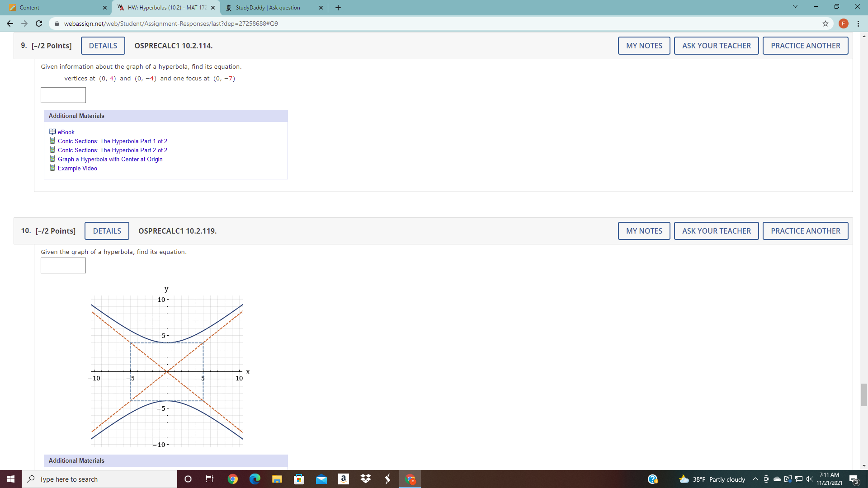Click the new tab plus button

(x=338, y=8)
